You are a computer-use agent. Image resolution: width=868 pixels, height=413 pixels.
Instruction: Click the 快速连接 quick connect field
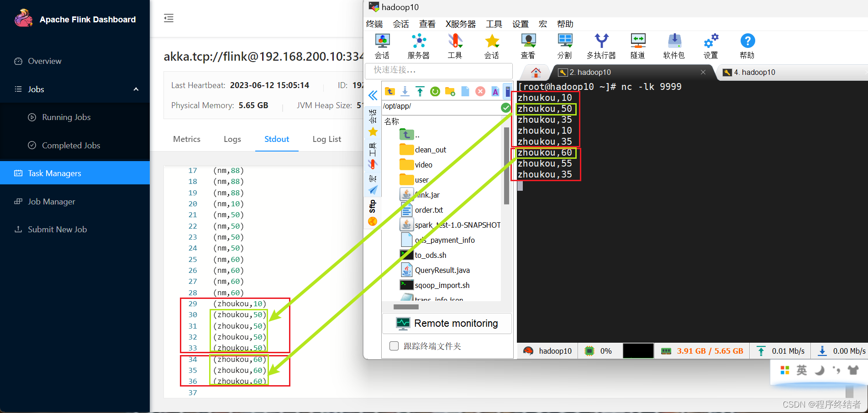(x=439, y=70)
